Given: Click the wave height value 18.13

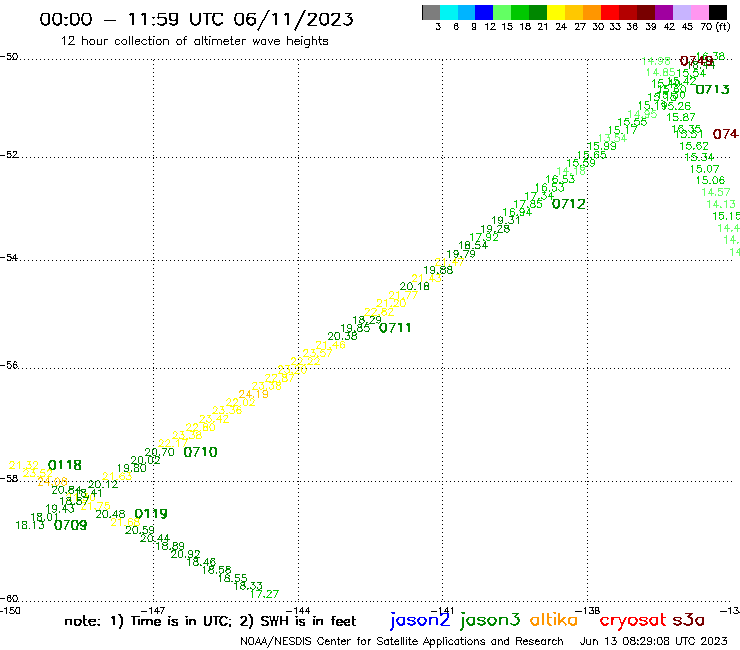Looking at the screenshot, I should click(x=30, y=525).
